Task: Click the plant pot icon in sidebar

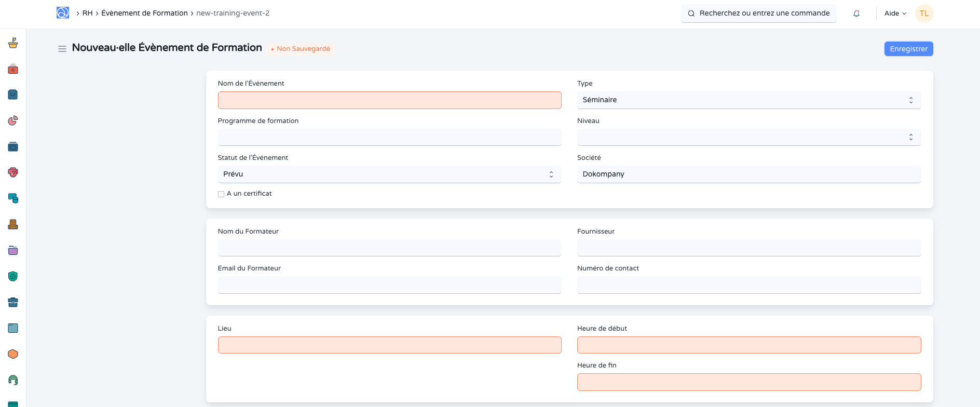Action: (x=13, y=43)
